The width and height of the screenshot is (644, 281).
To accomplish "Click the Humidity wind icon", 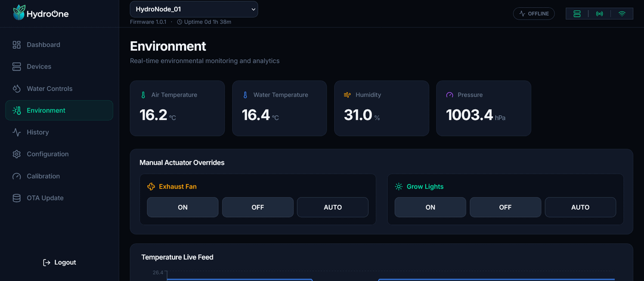I will 347,95.
